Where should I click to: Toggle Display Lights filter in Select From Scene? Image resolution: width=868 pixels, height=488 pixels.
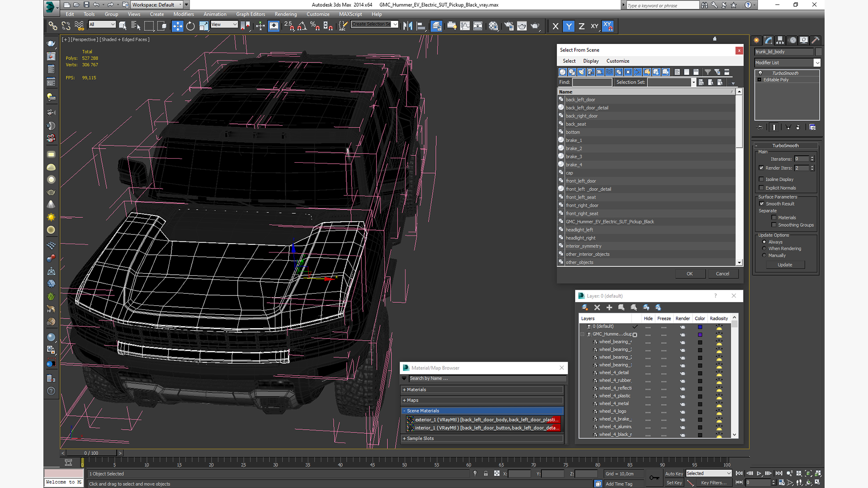pos(581,72)
